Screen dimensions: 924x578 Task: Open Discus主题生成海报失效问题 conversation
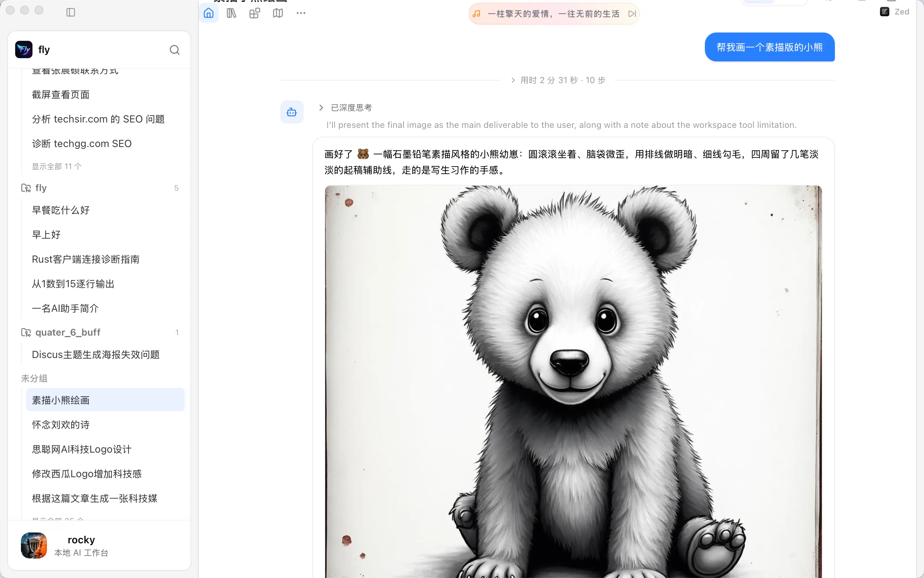tap(105, 355)
